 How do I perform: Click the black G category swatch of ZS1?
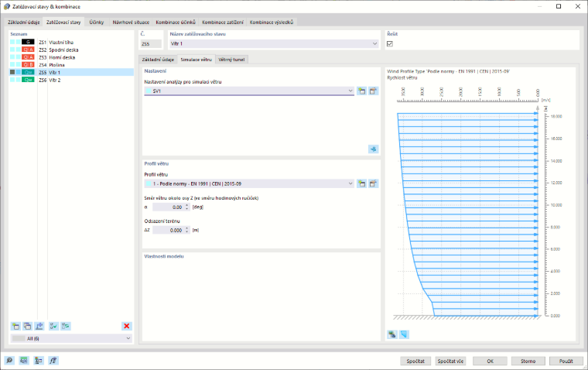click(x=28, y=42)
